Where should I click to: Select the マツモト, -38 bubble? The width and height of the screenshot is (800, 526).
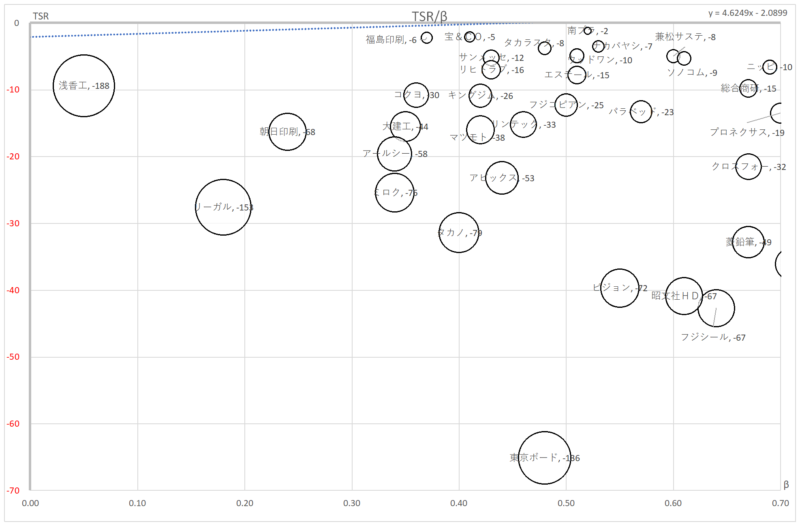click(480, 129)
